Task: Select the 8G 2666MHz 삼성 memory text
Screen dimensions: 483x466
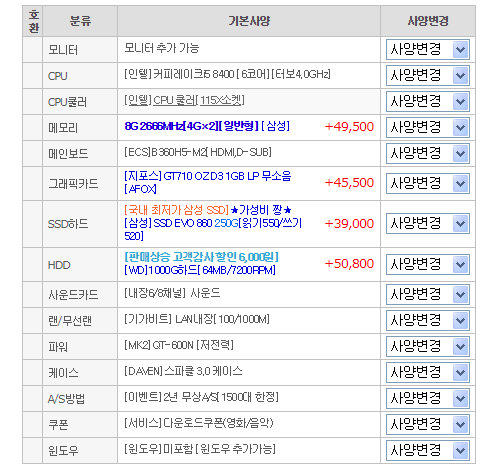Action: pos(207,126)
